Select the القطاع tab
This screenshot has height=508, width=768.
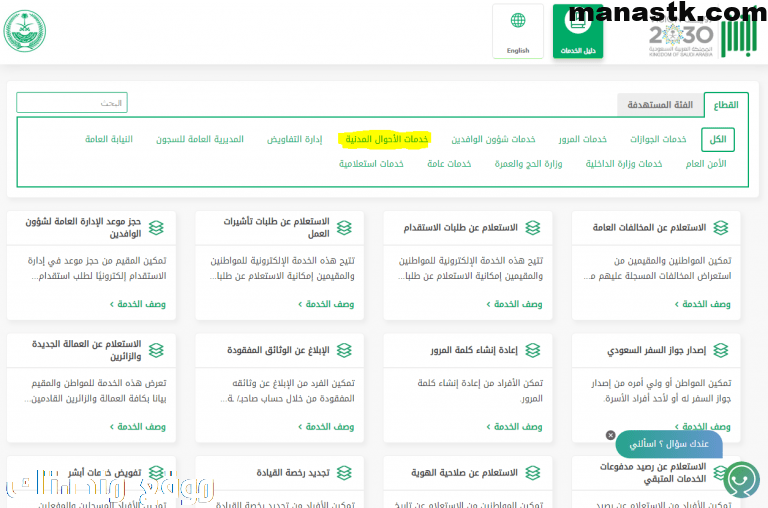pos(725,105)
